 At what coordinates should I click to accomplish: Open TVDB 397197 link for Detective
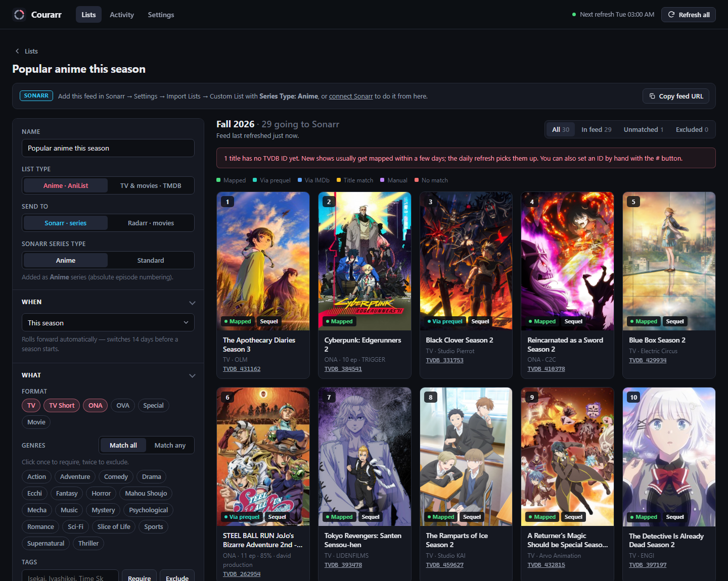[x=648, y=565]
